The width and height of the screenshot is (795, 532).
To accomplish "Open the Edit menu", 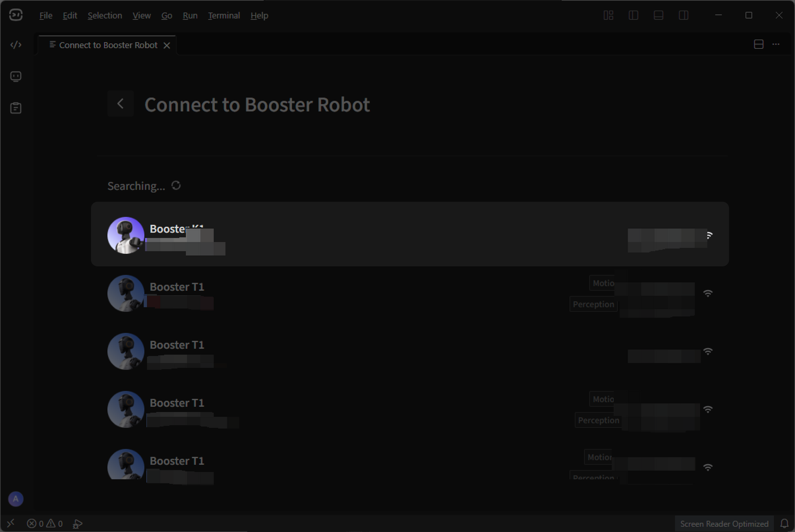I will [70, 15].
